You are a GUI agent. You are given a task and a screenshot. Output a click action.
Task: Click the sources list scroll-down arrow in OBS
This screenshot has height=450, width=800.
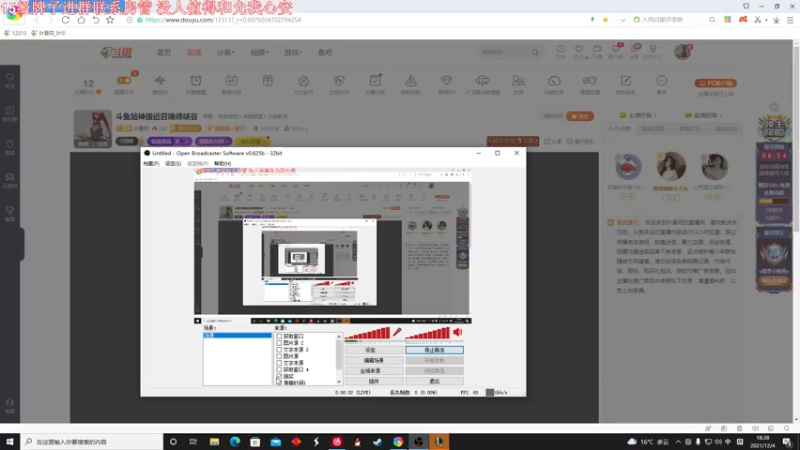[x=339, y=381]
